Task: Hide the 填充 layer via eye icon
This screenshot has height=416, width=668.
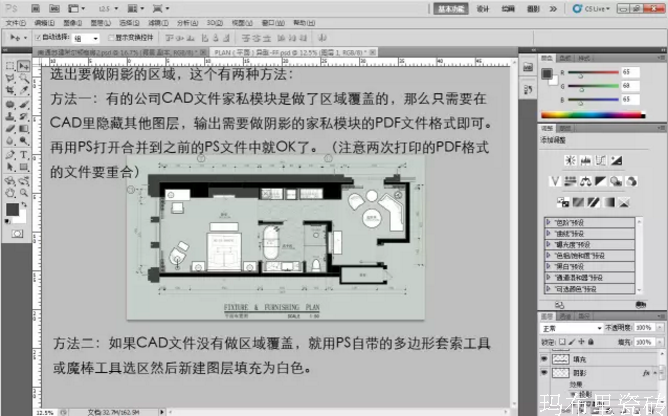Action: (544, 359)
